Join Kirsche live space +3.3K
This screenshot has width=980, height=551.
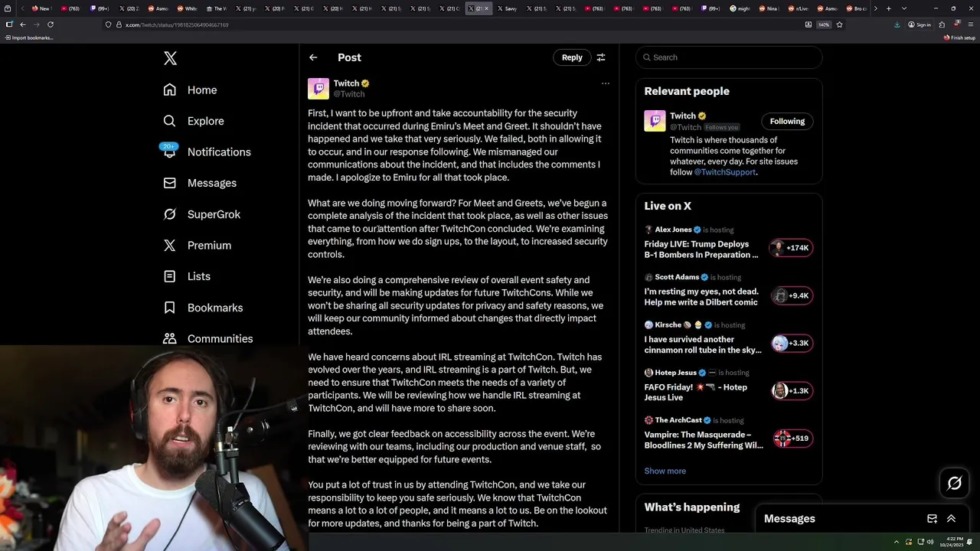click(792, 343)
